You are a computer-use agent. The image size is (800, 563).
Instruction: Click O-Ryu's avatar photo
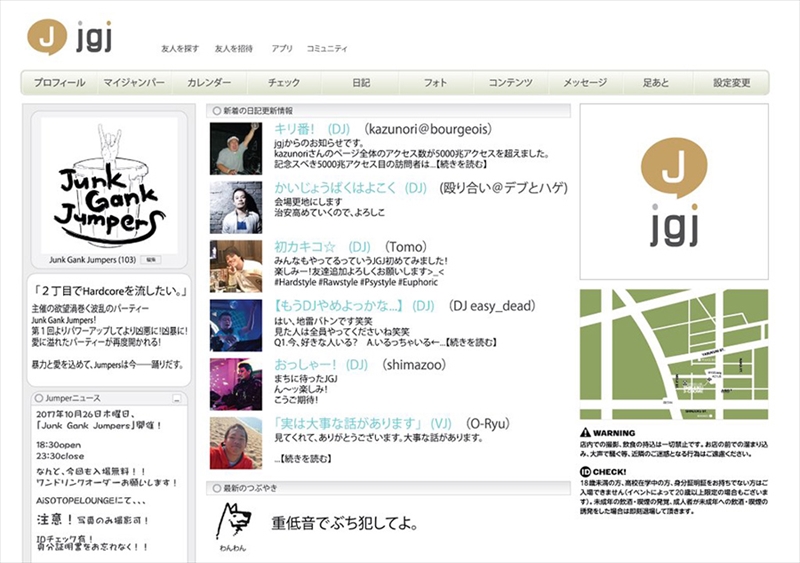235,442
